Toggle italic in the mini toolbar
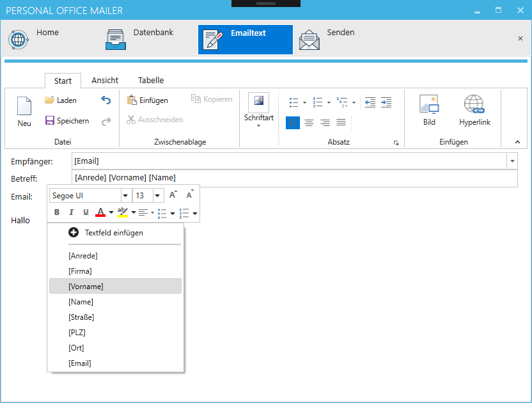 pyautogui.click(x=71, y=212)
